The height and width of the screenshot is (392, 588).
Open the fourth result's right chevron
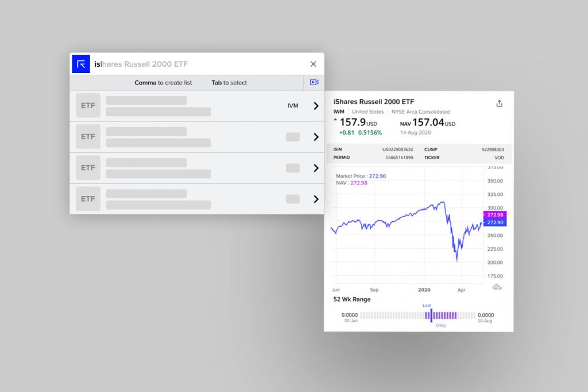tap(316, 199)
